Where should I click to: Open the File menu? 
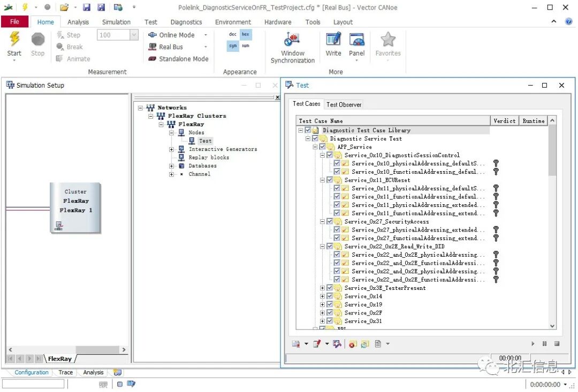pos(14,22)
